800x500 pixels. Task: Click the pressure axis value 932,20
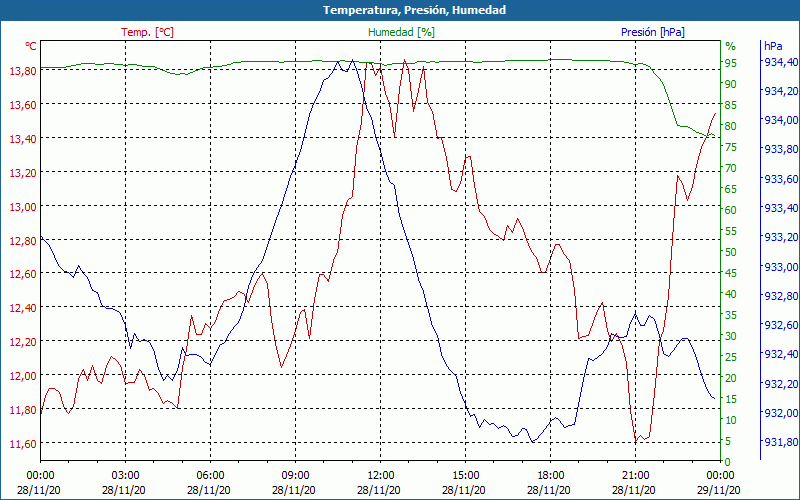click(780, 383)
